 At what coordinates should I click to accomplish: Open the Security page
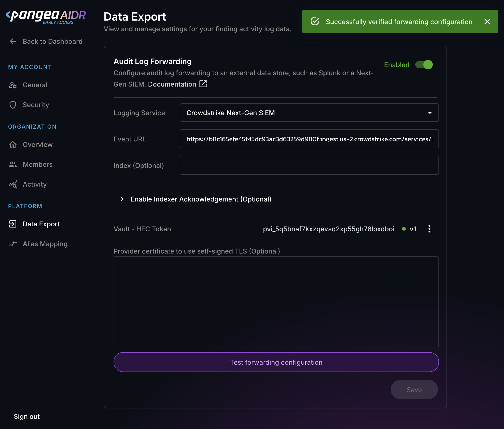pos(36,105)
